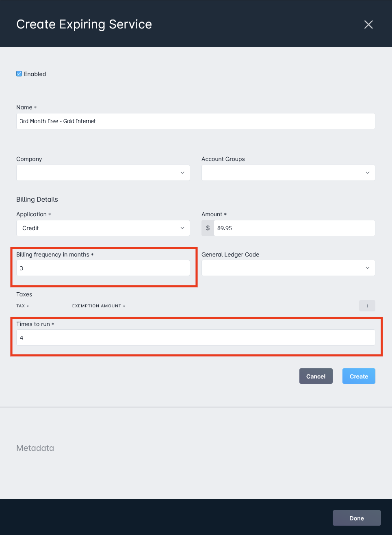
Task: Click the plus icon to add tax
Action: point(367,306)
